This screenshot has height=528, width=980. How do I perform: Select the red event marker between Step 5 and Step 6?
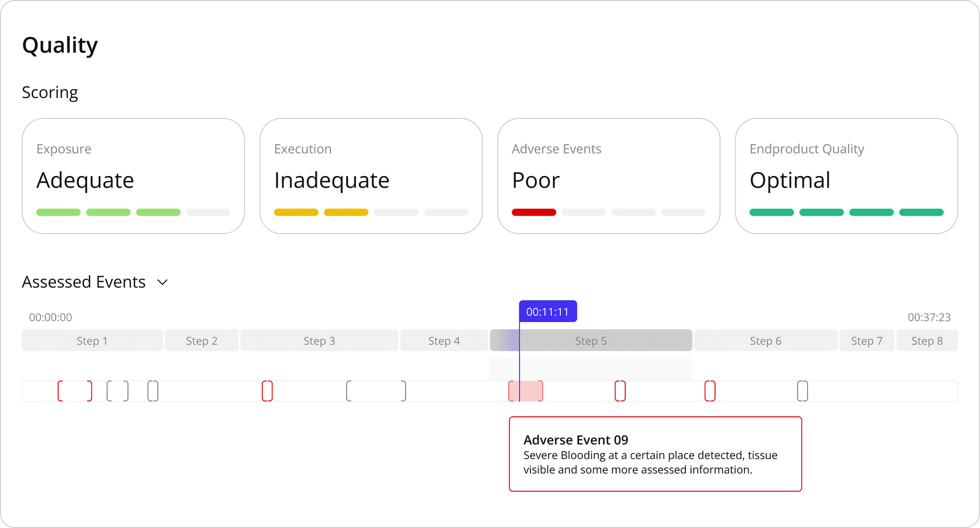[620, 390]
